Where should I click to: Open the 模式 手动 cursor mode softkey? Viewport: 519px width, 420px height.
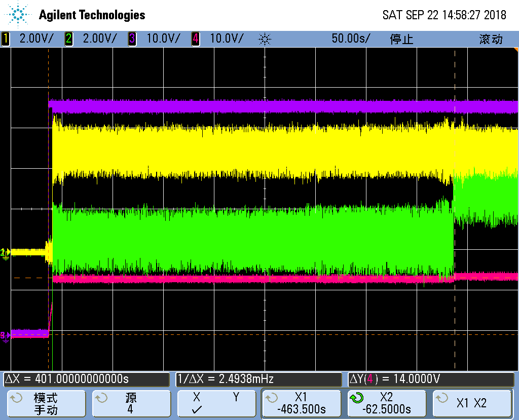46,403
